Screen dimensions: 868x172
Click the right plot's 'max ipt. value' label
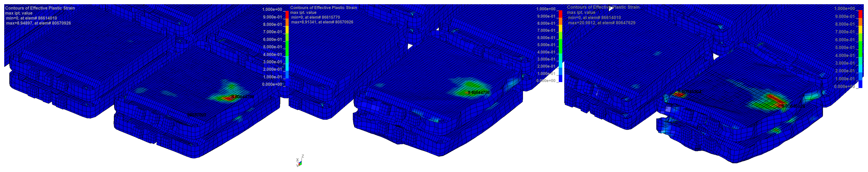coord(581,12)
